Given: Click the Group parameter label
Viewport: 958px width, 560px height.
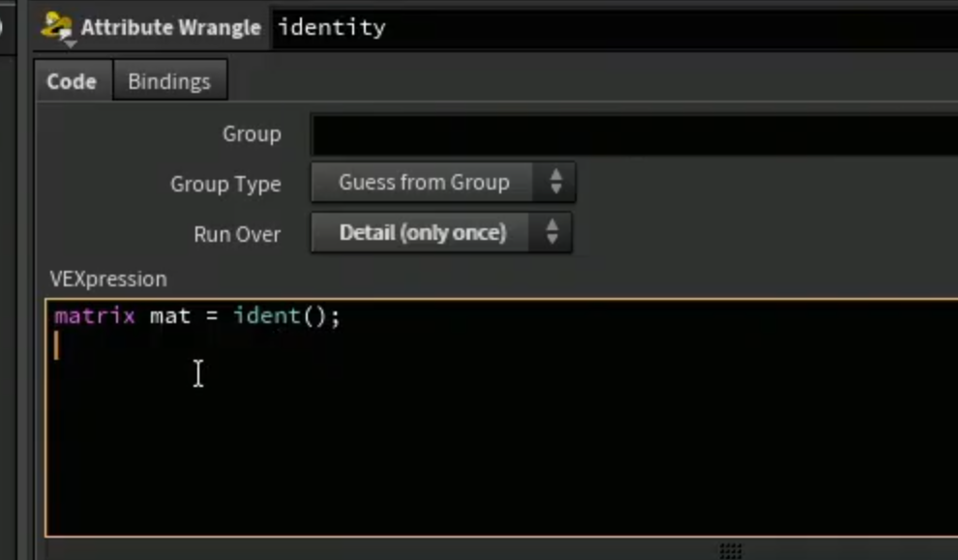Looking at the screenshot, I should (252, 133).
